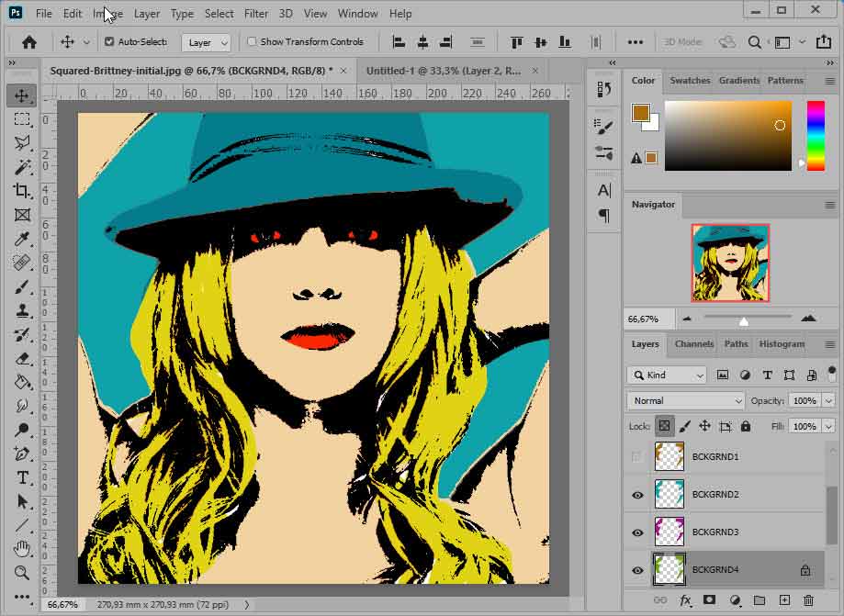Screen dimensions: 844x616
Task: Toggle lock transparent pixels
Action: [x=665, y=427]
